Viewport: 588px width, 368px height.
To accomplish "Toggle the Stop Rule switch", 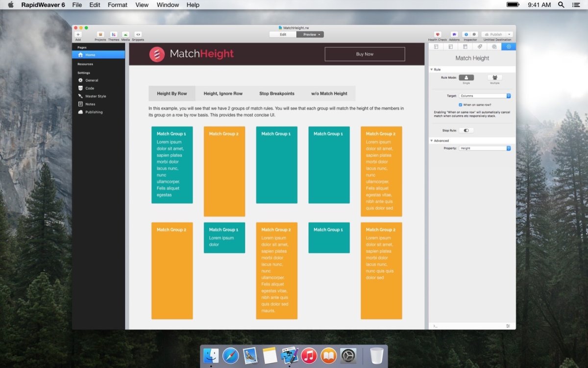I will pyautogui.click(x=466, y=131).
